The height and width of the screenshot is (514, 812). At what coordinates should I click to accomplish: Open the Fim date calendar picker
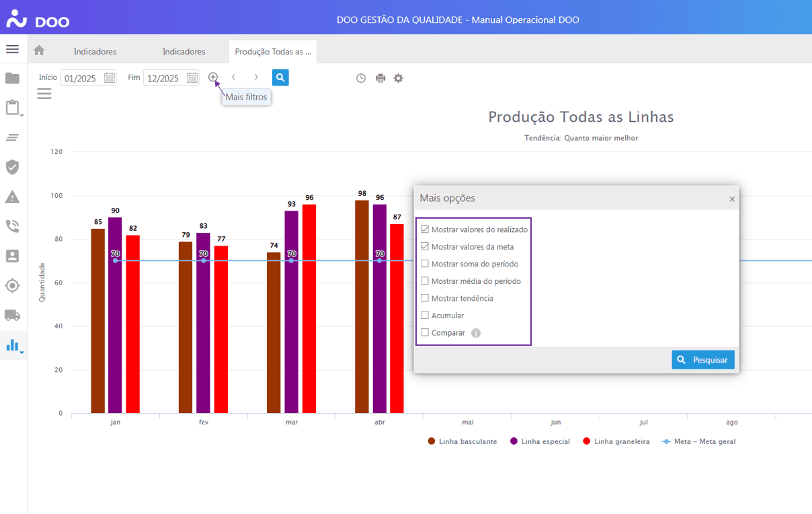point(192,78)
